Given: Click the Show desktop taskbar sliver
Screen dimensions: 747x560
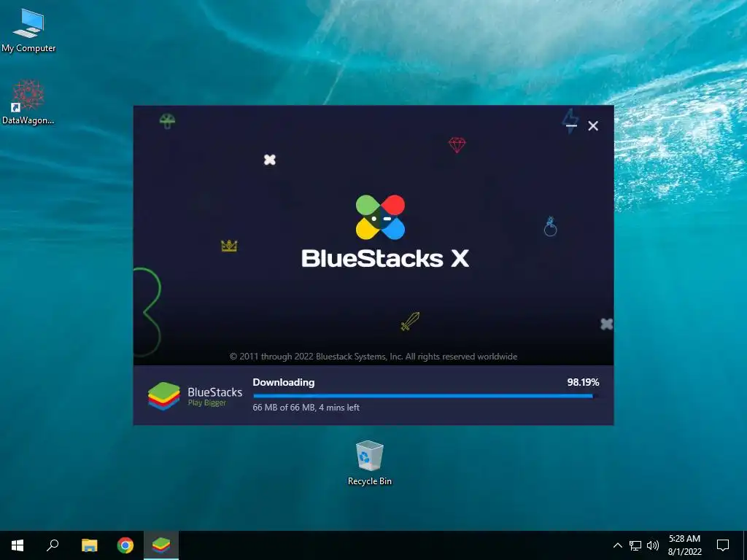Looking at the screenshot, I should 745,545.
